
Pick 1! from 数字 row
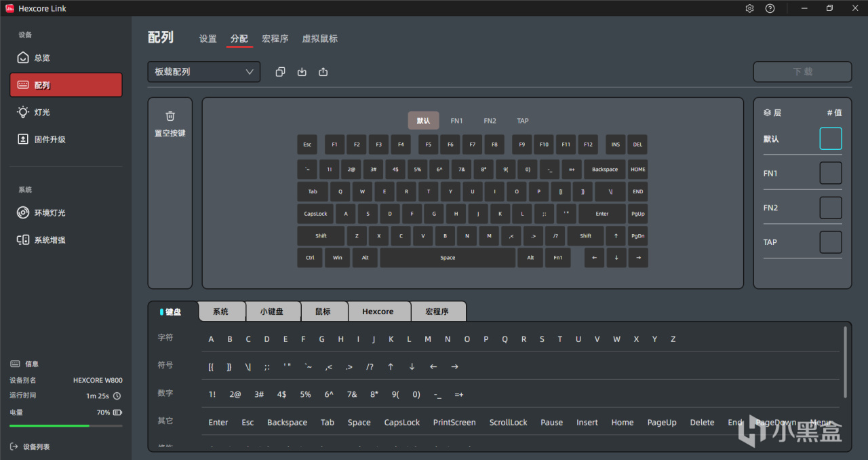tap(212, 394)
